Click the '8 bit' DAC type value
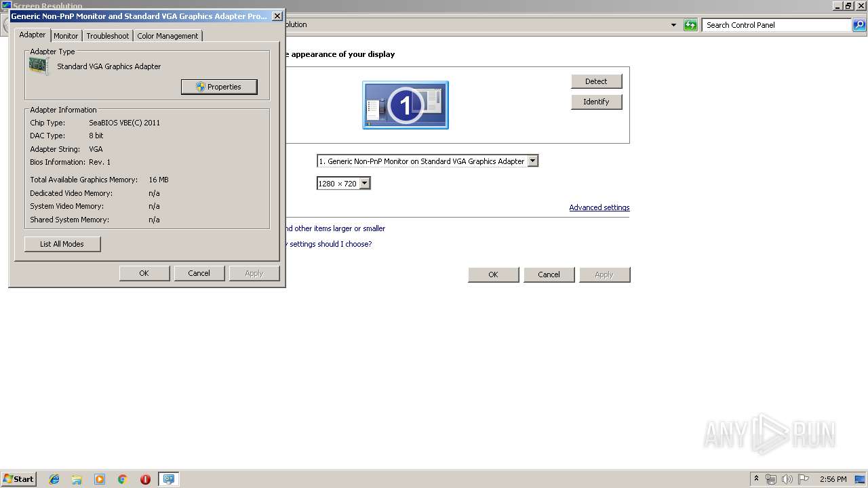This screenshot has height=488, width=868. tap(96, 136)
